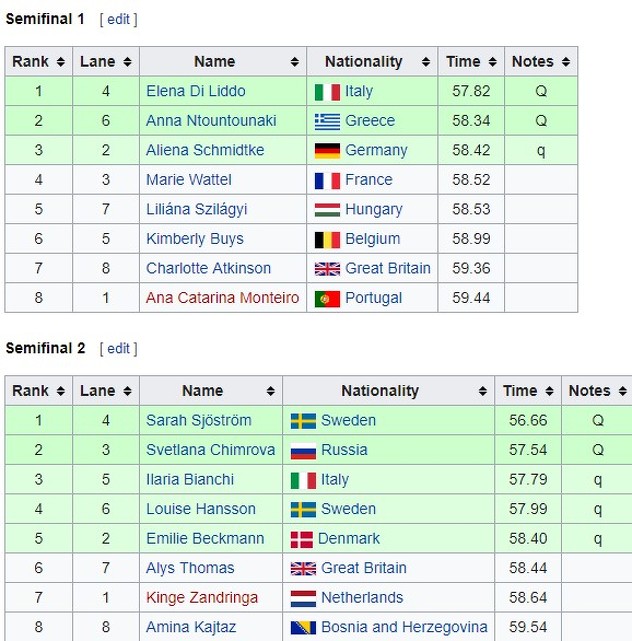Image resolution: width=632 pixels, height=641 pixels.
Task: Click the Russia flag icon
Action: [303, 450]
